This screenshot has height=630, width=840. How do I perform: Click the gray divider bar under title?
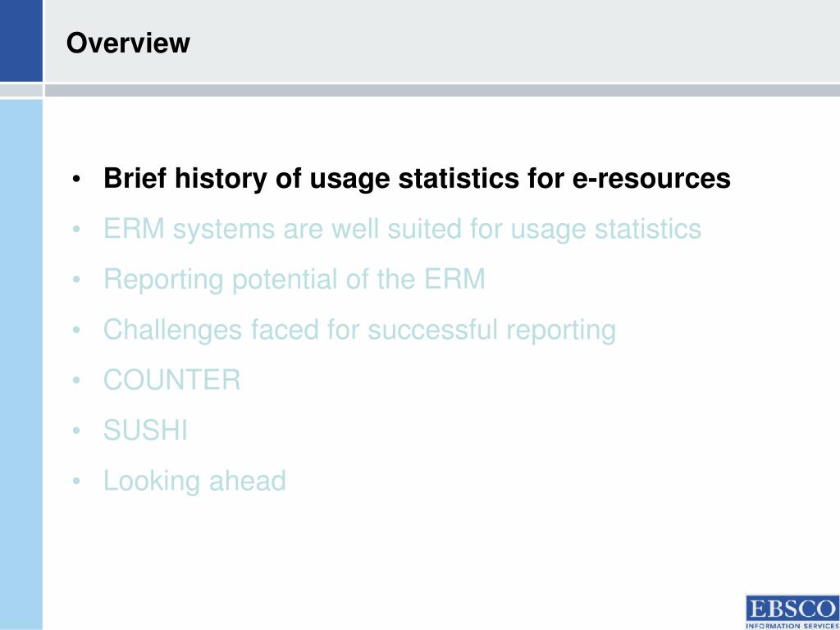point(442,90)
